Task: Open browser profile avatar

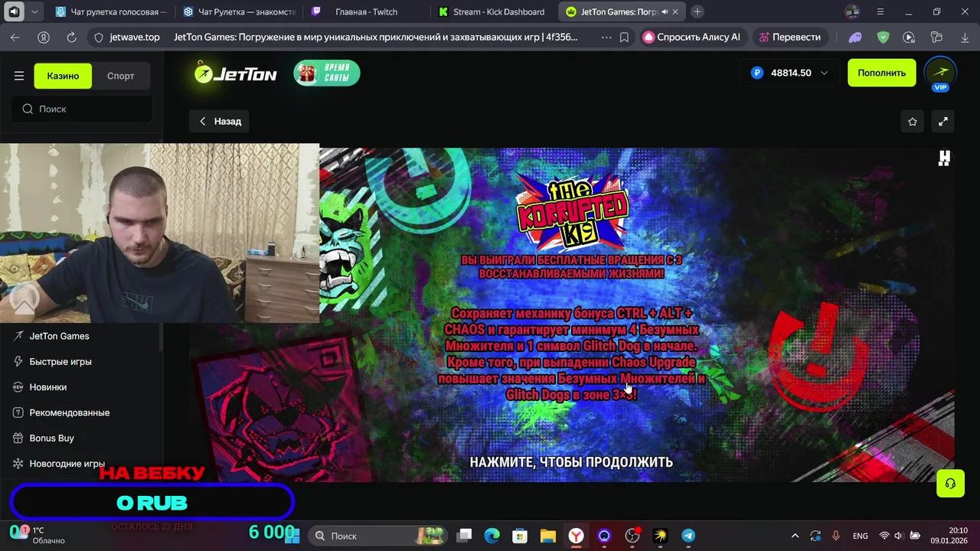Action: (852, 11)
